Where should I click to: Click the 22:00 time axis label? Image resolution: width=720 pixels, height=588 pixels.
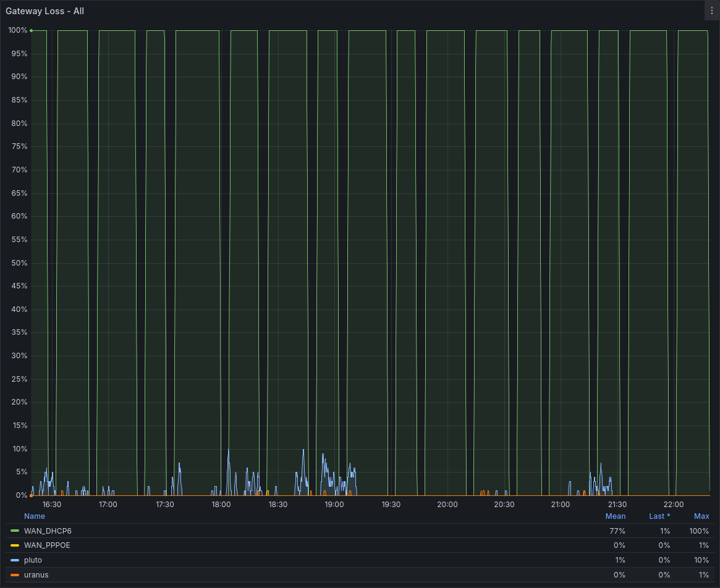point(674,505)
